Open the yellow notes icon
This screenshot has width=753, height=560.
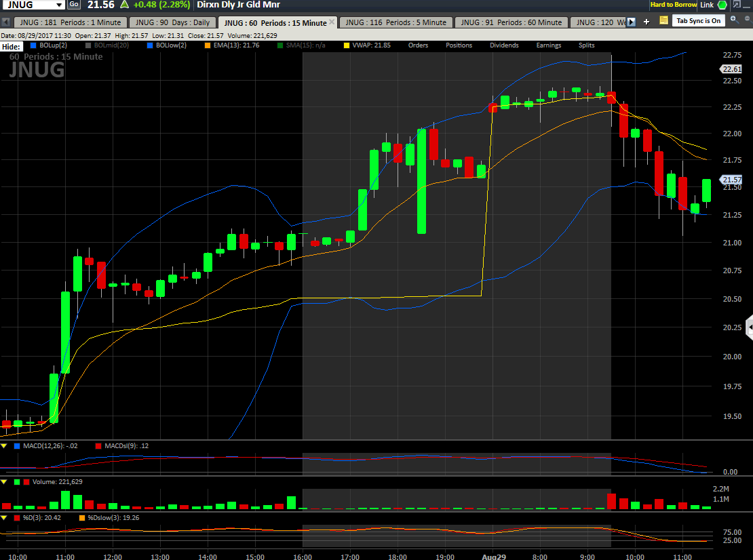663,20
